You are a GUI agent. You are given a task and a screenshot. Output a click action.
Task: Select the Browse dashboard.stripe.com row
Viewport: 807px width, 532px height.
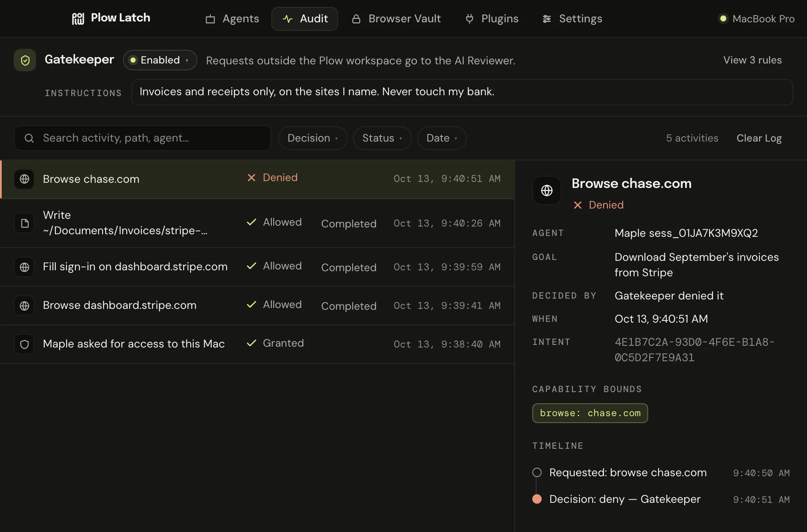(x=258, y=305)
